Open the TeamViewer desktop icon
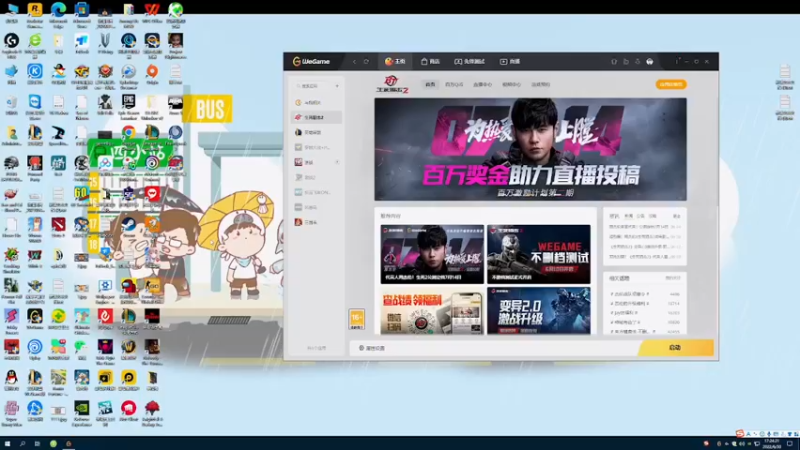800x450 pixels. 35,106
